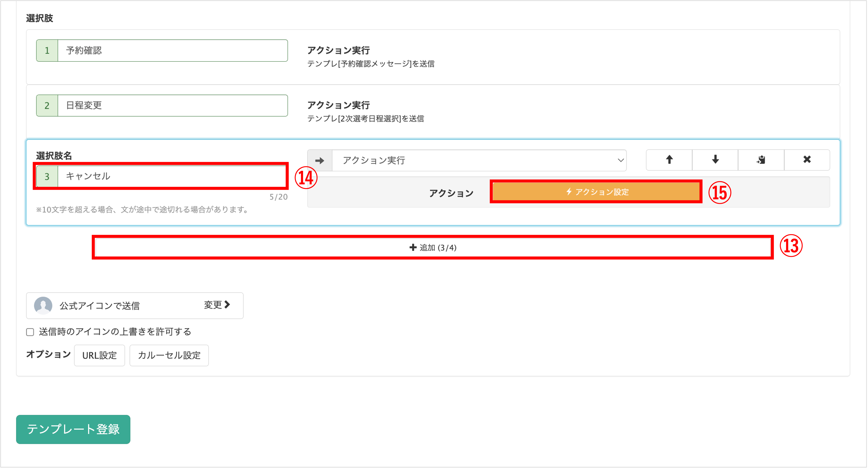Click the 10文字を超える場合 note text

click(142, 210)
